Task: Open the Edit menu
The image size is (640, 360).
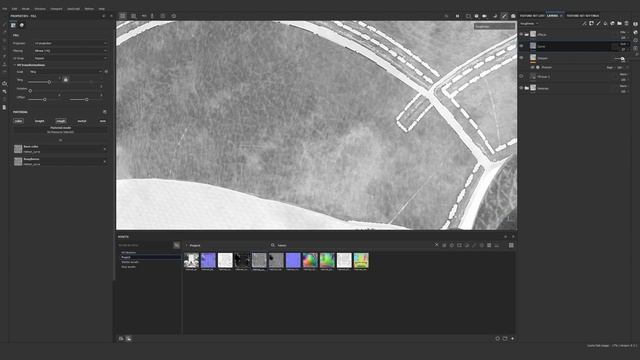Action: (14, 9)
